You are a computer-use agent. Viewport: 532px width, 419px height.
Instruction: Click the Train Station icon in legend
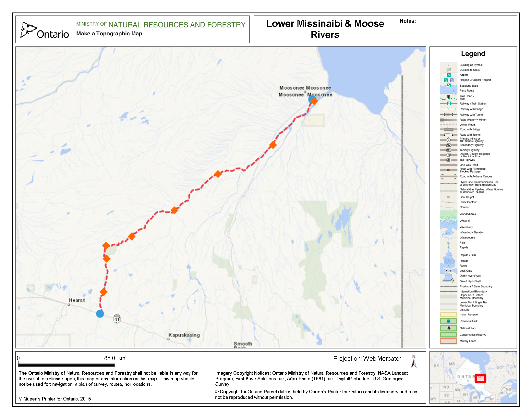[x=449, y=104]
